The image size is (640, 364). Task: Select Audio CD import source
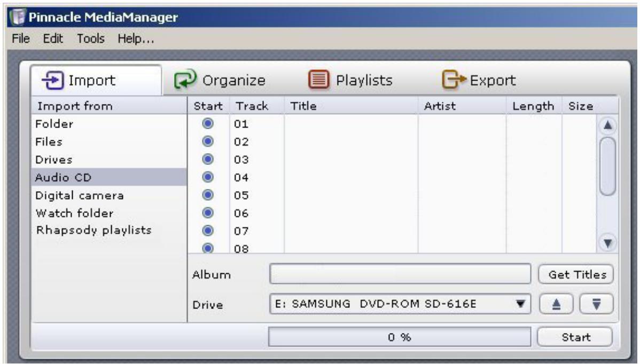[x=109, y=177]
